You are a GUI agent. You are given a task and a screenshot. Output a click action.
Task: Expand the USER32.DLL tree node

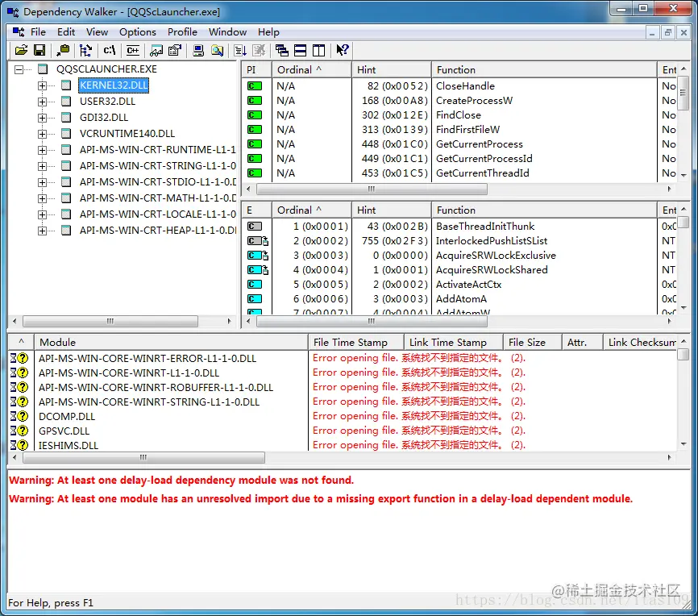coord(42,102)
